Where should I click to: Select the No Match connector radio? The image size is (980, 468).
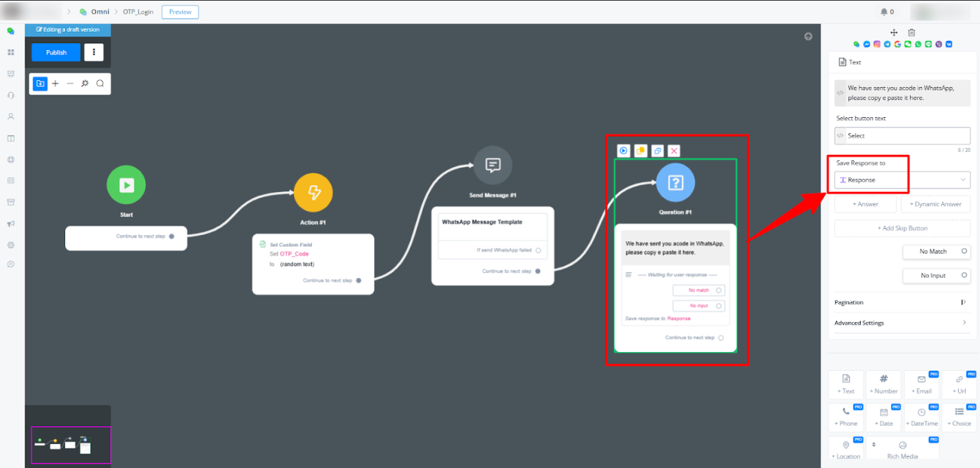point(964,251)
